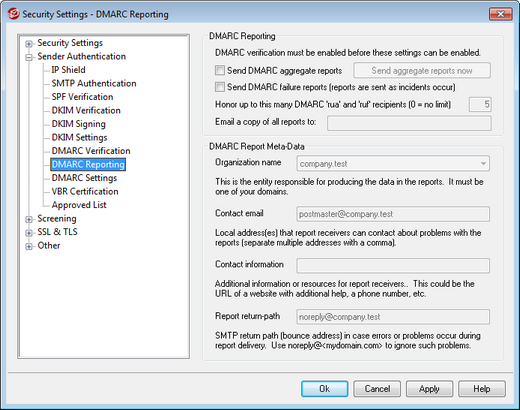Open the Organization name dropdown

coord(483,164)
